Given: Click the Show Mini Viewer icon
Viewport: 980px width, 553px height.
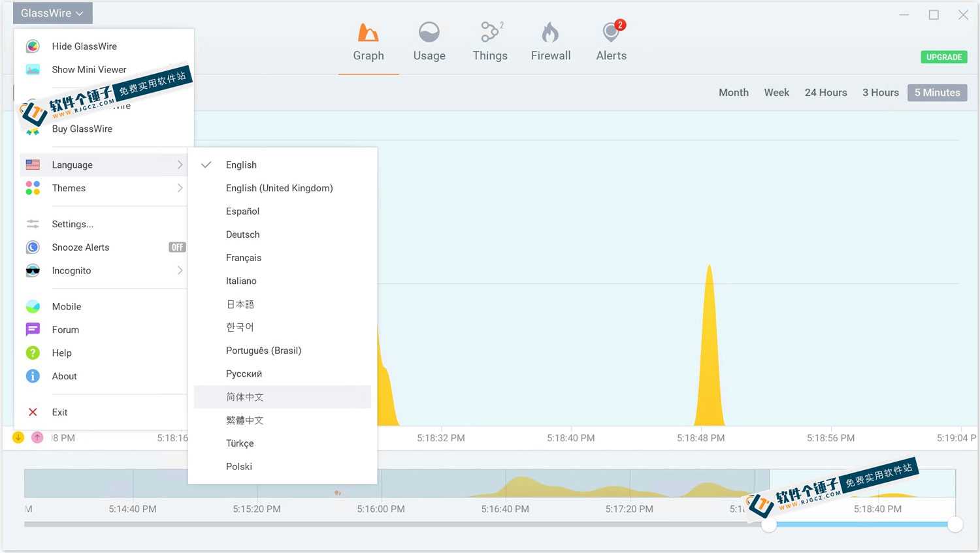Looking at the screenshot, I should tap(33, 70).
